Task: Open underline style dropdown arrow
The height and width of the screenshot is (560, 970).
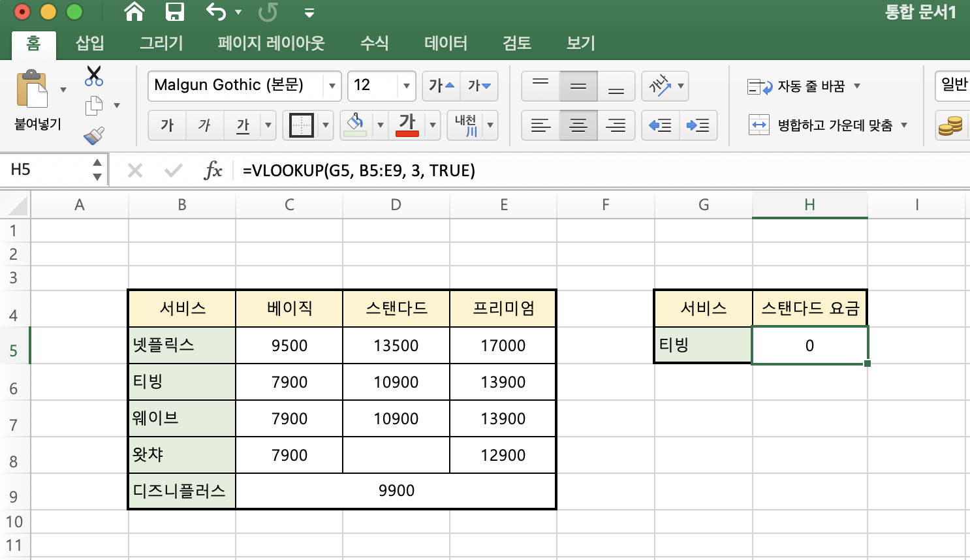Action: [268, 125]
